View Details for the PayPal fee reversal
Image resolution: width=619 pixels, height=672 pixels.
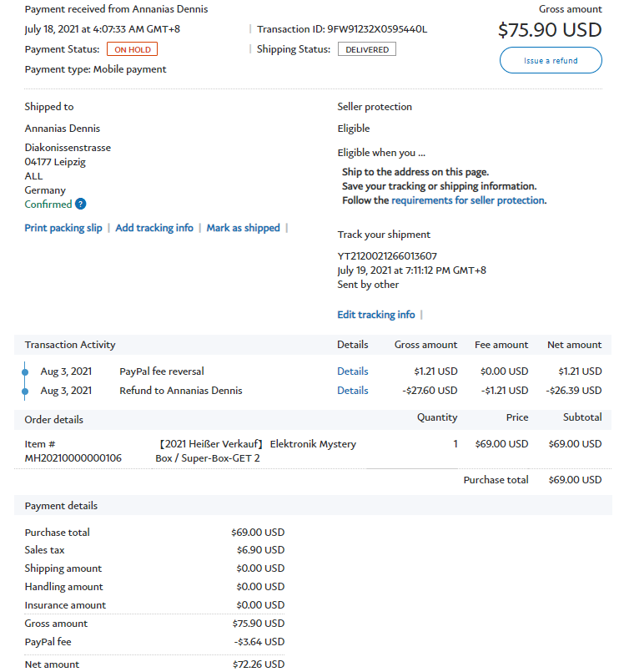[352, 371]
